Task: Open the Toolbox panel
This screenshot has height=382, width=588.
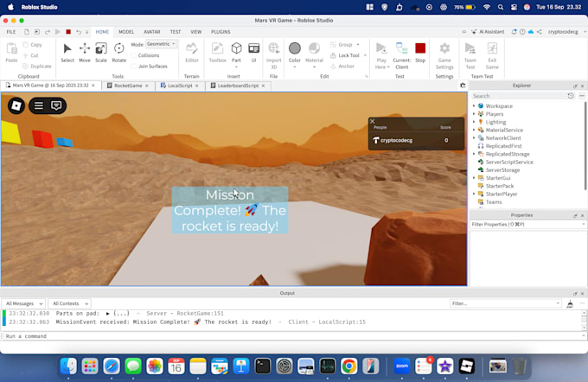Action: (x=218, y=53)
